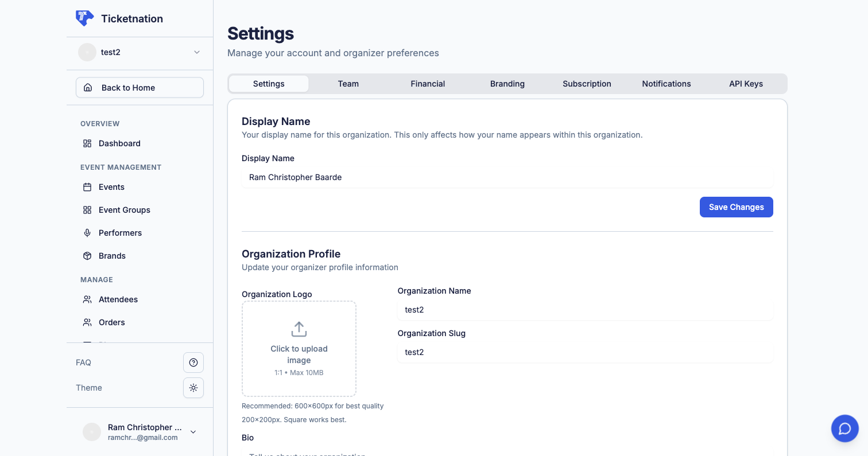
Task: Click the chat support bubble icon
Action: pyautogui.click(x=844, y=428)
